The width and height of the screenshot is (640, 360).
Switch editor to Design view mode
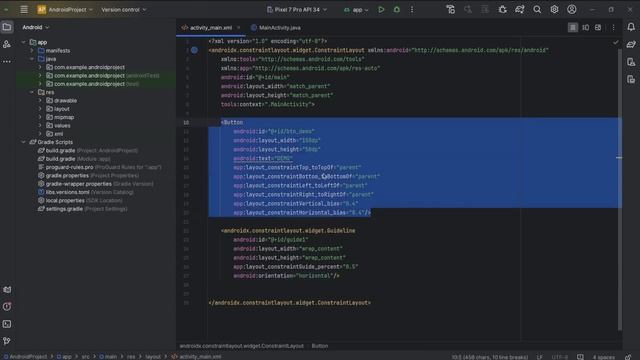(598, 27)
